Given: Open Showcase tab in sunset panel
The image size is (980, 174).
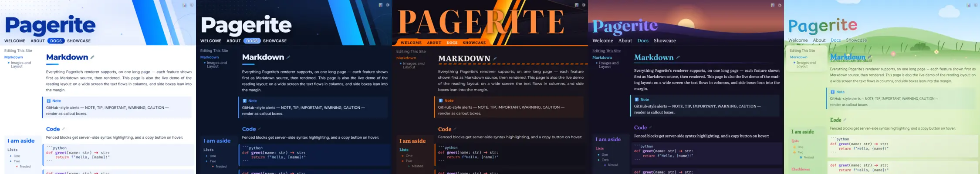Looking at the screenshot, I should click(x=665, y=40).
